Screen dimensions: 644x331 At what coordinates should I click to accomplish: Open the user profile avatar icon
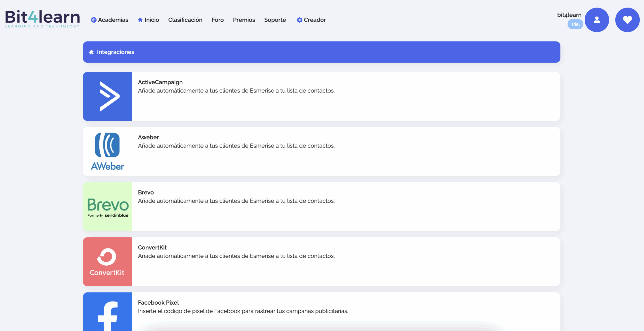(x=597, y=20)
